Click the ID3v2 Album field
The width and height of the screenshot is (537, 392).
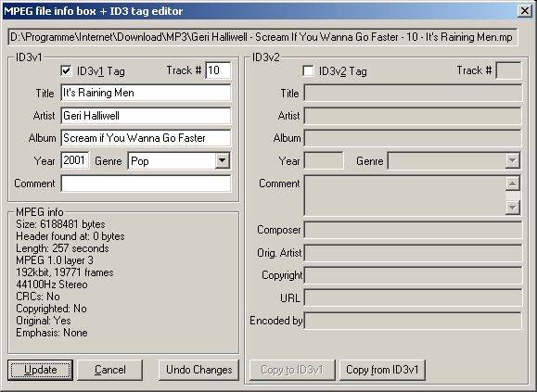[413, 138]
